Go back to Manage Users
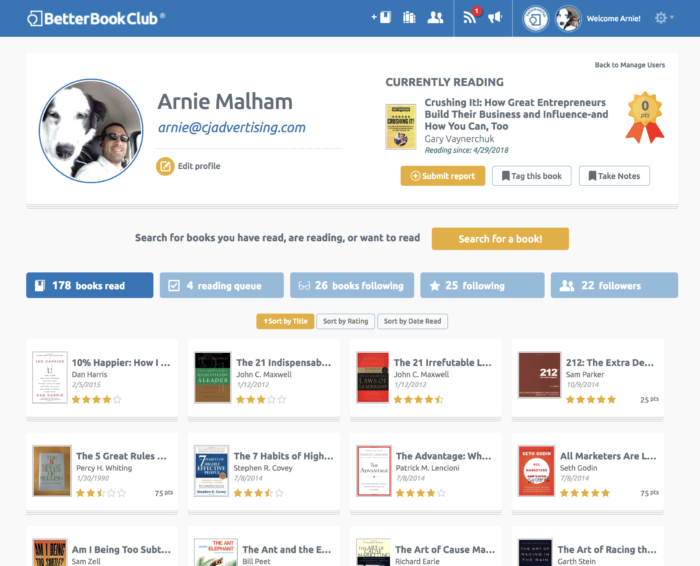 [x=629, y=65]
